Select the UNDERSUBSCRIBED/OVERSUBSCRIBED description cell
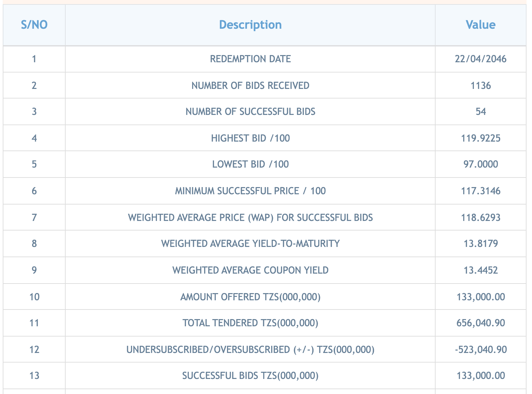 pyautogui.click(x=250, y=350)
